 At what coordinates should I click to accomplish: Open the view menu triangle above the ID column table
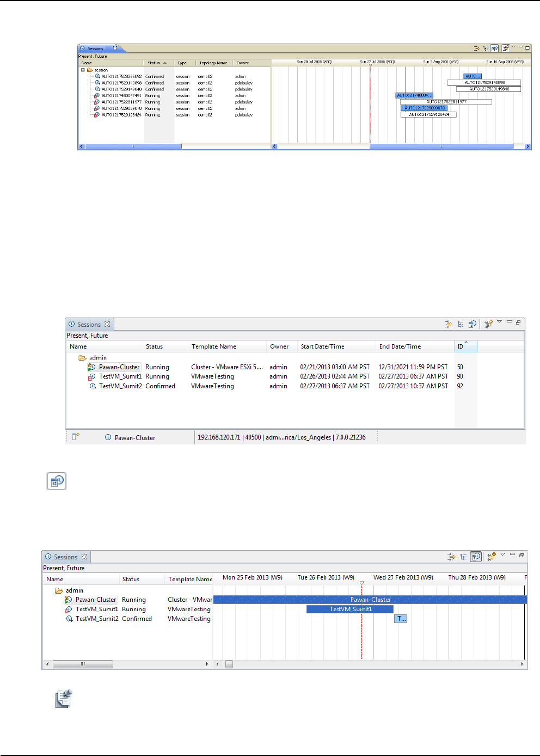point(499,322)
